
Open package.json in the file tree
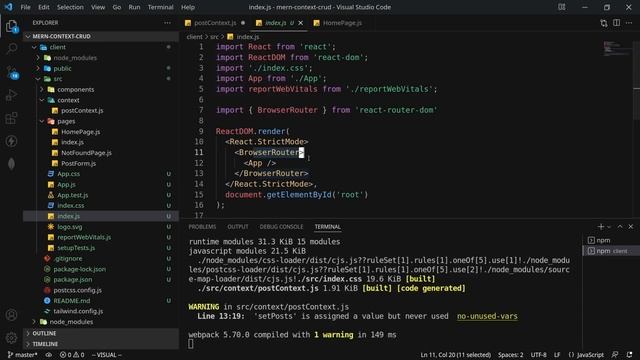click(101, 280)
